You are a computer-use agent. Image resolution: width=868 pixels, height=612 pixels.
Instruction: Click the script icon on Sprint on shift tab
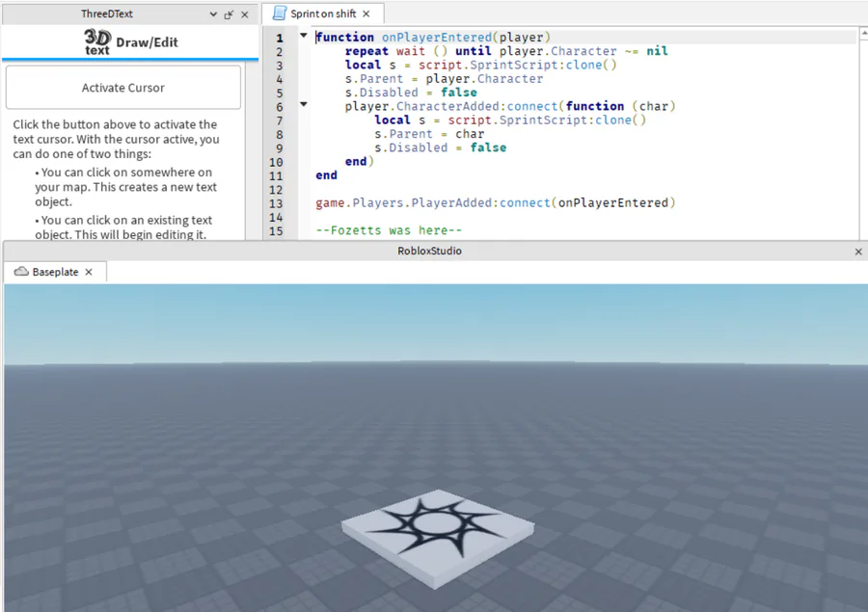pyautogui.click(x=280, y=13)
